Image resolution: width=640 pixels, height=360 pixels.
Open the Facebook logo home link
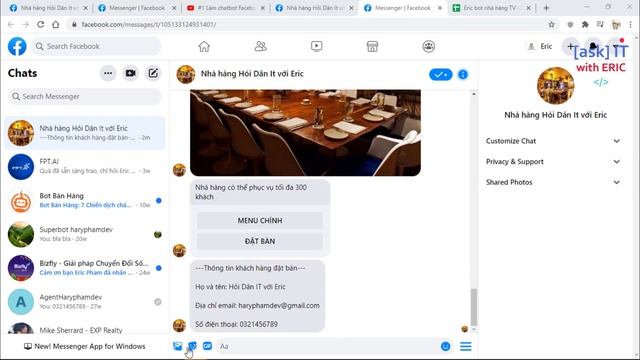tap(17, 46)
